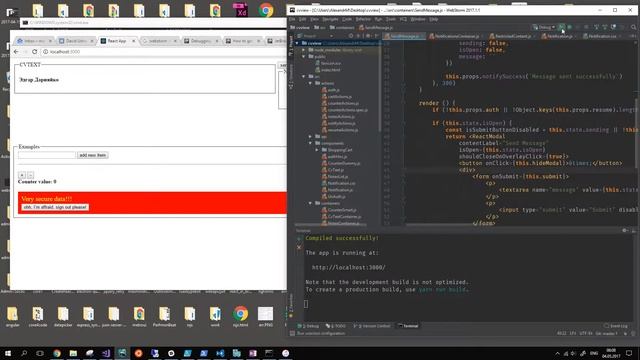This screenshot has width=640, height=360.
Task: Click the Project tree vertical scrollbar
Action: coord(380,87)
